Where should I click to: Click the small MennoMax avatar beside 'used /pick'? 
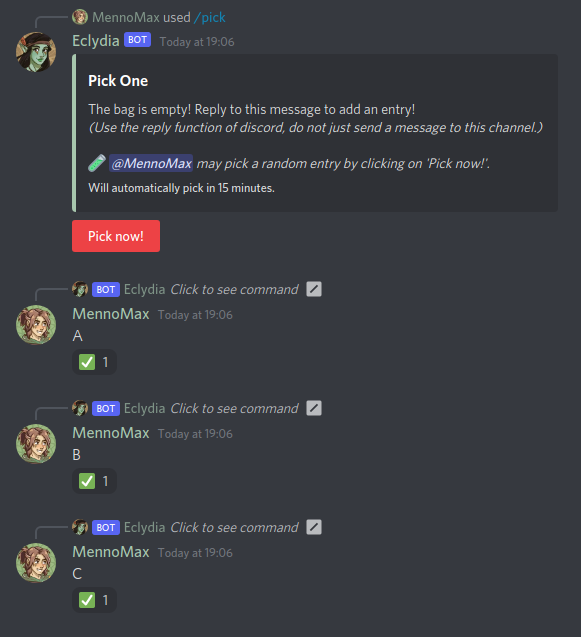80,17
